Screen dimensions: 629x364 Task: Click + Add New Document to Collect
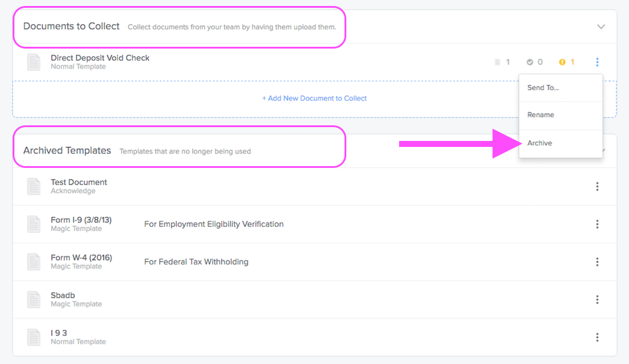coord(314,98)
